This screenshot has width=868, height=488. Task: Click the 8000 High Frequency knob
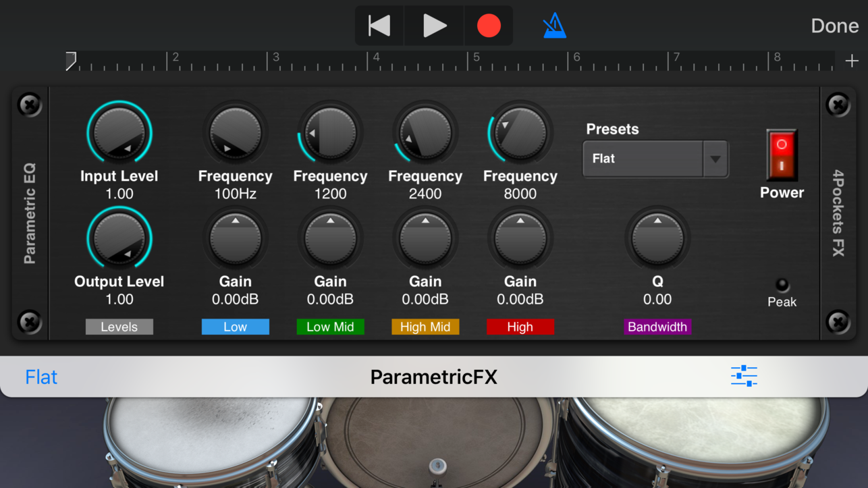pyautogui.click(x=520, y=133)
